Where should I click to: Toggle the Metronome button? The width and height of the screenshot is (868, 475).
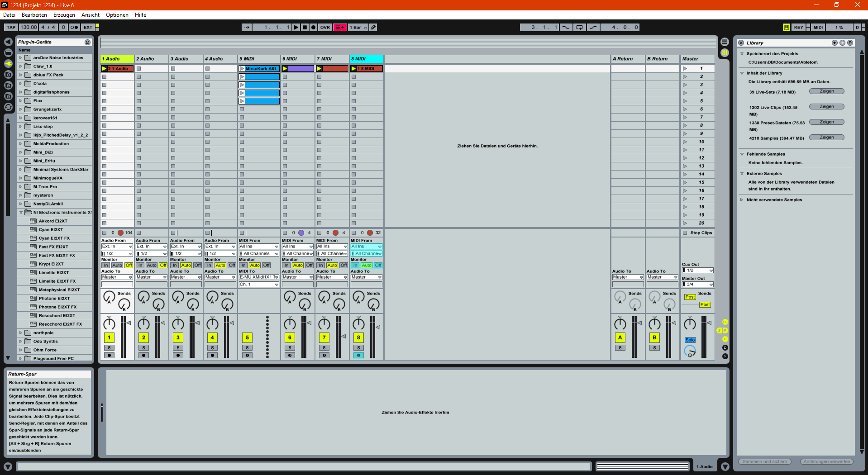(74, 27)
